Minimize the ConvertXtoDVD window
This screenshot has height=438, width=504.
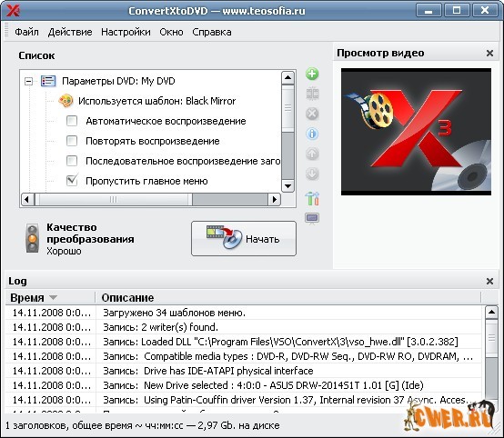click(x=428, y=11)
